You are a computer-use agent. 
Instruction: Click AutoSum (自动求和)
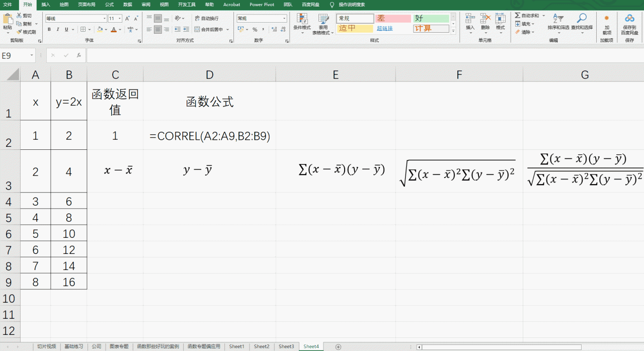click(x=527, y=16)
